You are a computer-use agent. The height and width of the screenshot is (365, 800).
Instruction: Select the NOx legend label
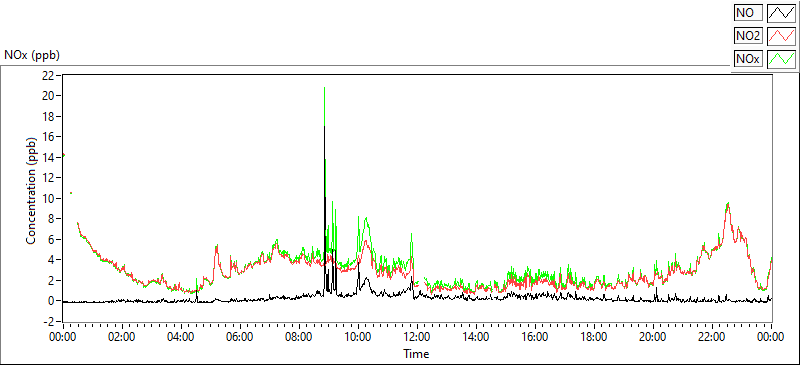point(748,59)
